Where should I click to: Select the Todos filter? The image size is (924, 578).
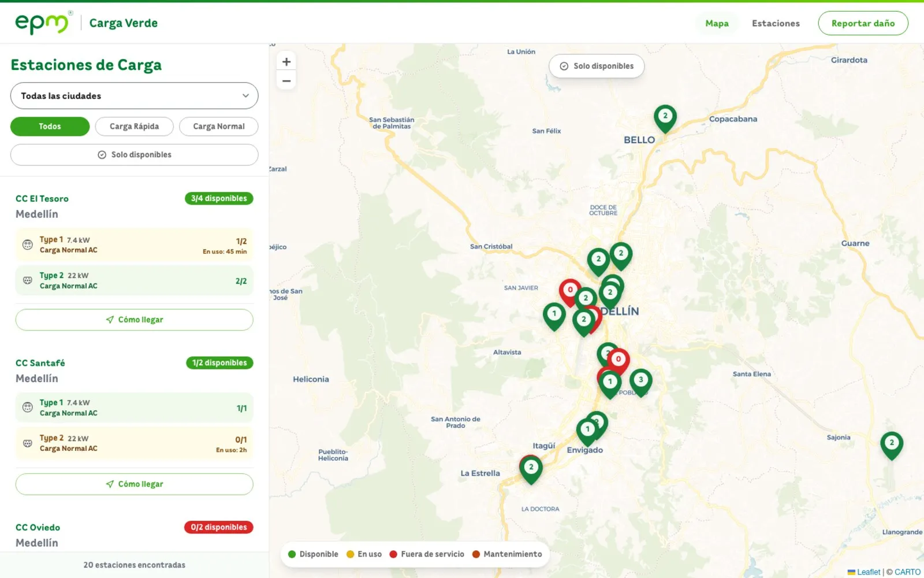pos(50,127)
